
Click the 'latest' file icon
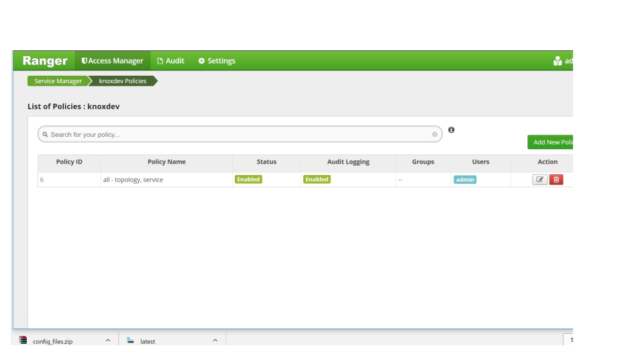pyautogui.click(x=130, y=341)
